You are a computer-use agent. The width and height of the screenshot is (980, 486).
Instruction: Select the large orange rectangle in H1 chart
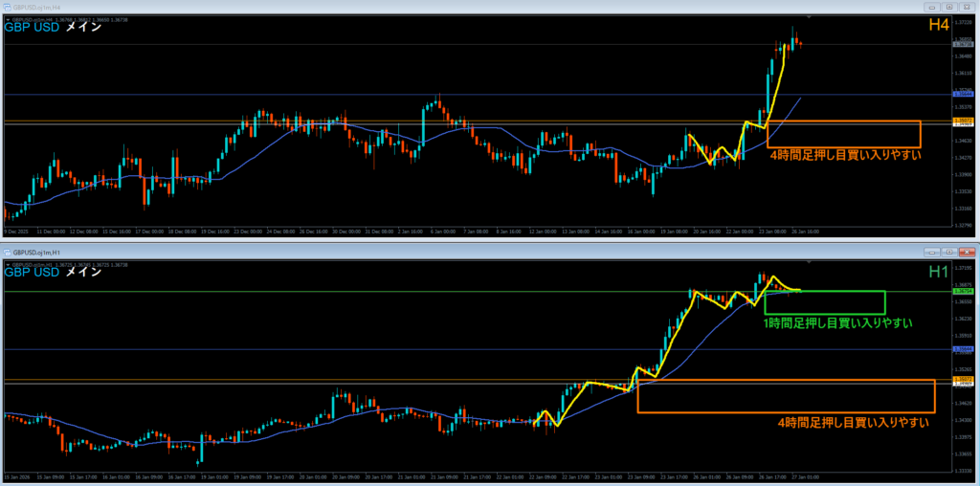785,411
